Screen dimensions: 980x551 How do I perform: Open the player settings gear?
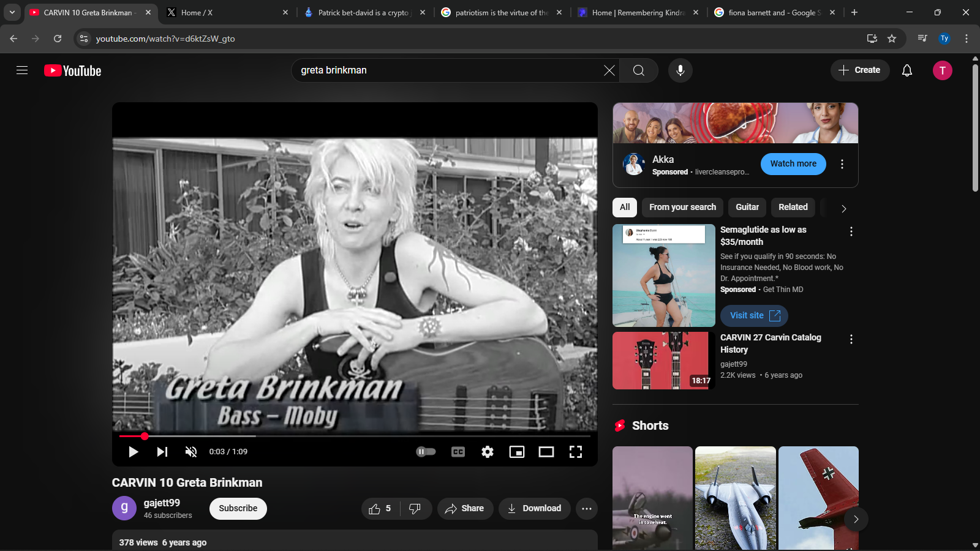[488, 452]
